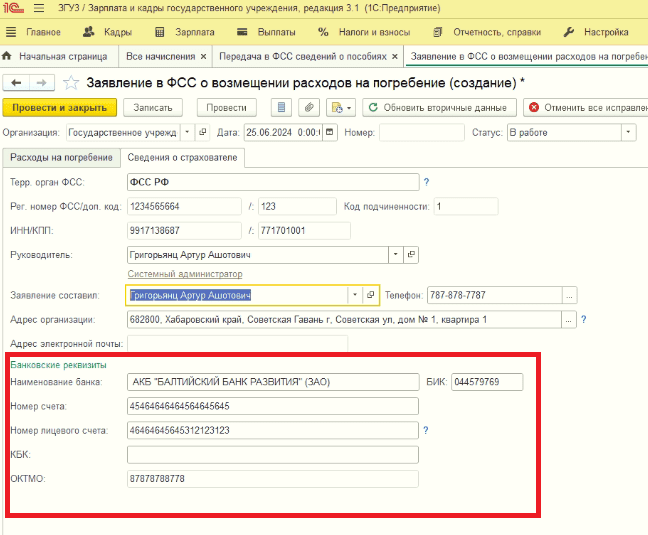Click the Провести и закрыть button
Viewport: 648px width, 535px height.
(x=60, y=107)
